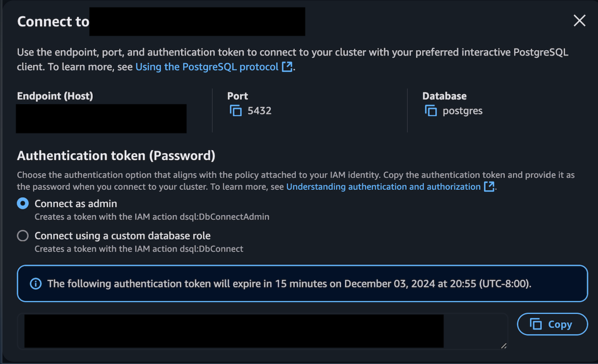The width and height of the screenshot is (598, 364).
Task: Click the token expiry notice banner text
Action: pyautogui.click(x=289, y=284)
